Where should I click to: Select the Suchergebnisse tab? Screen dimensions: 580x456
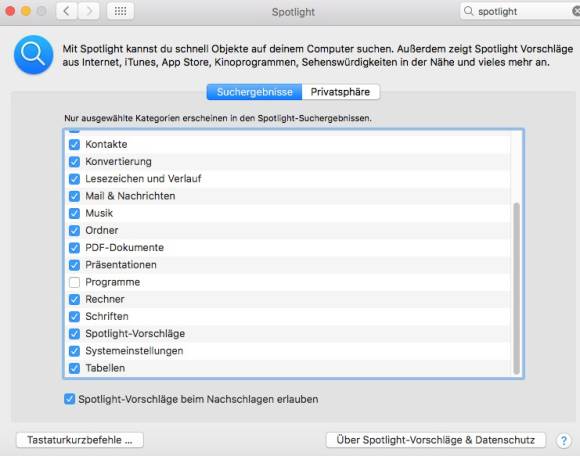254,92
